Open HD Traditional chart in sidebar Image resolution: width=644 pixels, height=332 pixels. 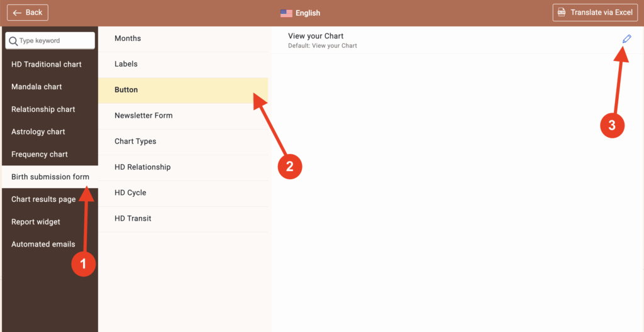click(47, 64)
